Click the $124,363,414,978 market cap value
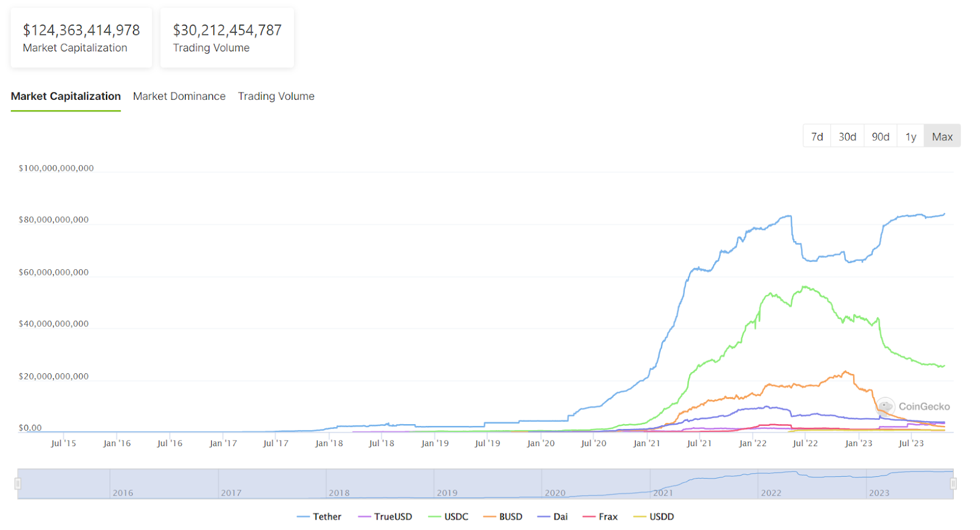The height and width of the screenshot is (530, 980). pos(81,30)
